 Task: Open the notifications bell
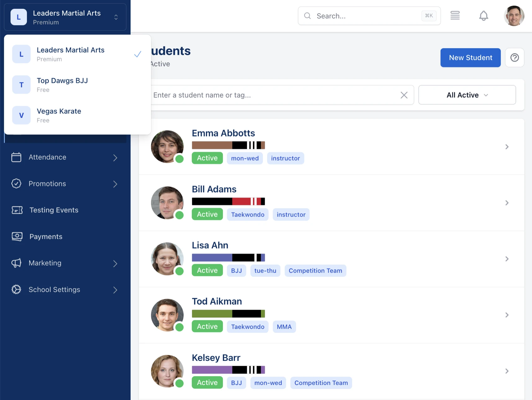click(483, 16)
